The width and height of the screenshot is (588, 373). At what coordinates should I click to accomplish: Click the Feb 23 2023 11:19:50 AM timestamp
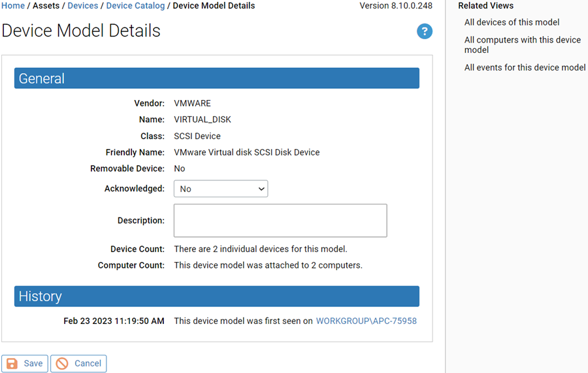coord(114,321)
